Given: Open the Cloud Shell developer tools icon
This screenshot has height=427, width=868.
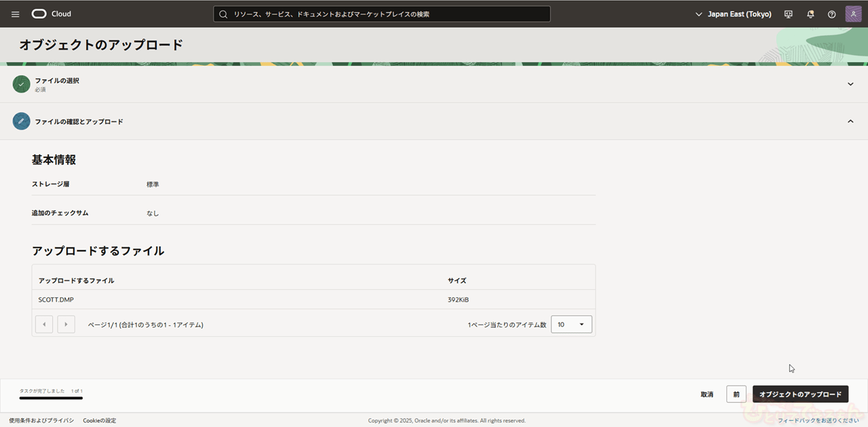Looking at the screenshot, I should point(788,14).
